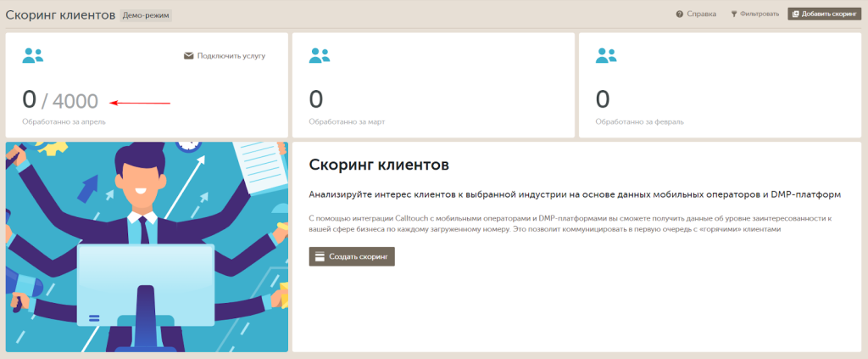The image size is (868, 359).
Task: Click the question mark help icon
Action: (x=679, y=14)
